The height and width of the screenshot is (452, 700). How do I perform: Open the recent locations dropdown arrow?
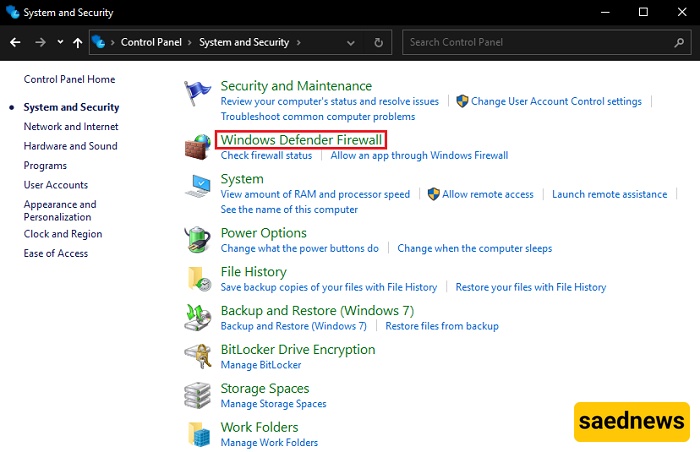coord(60,42)
